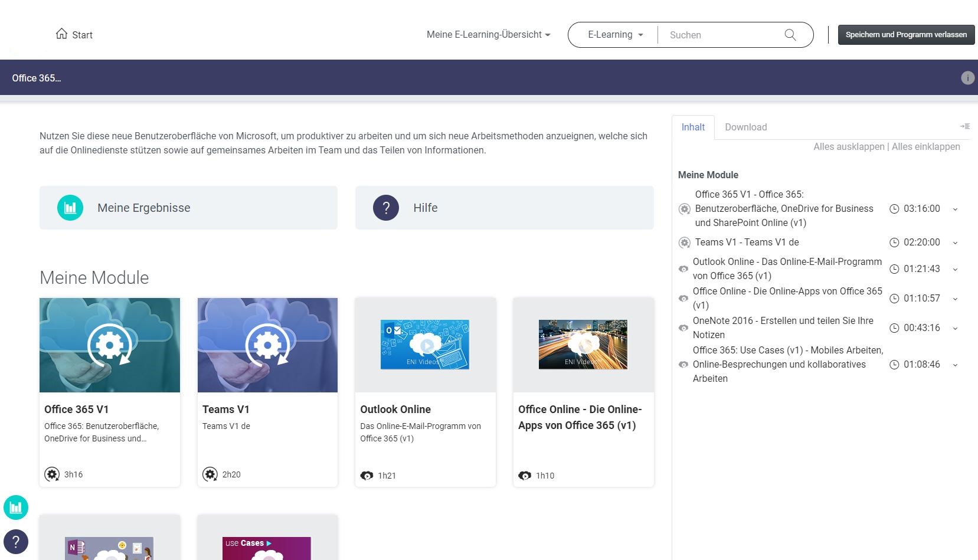978x560 pixels.
Task: Open the Hilfe panel button
Action: click(505, 208)
